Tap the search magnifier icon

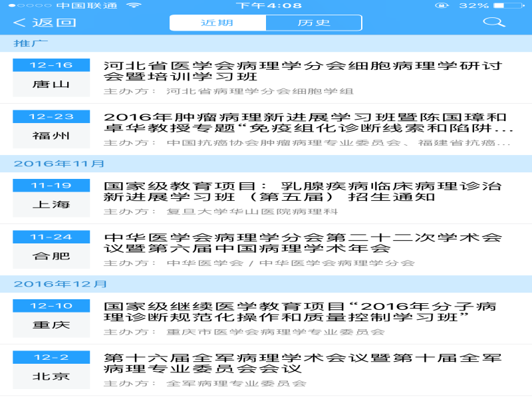(x=494, y=23)
